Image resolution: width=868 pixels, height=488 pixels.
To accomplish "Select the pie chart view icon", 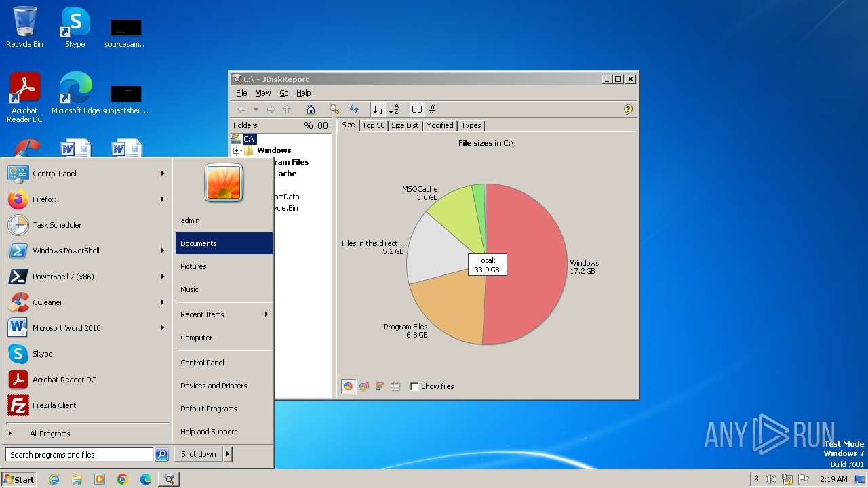I will (x=349, y=386).
